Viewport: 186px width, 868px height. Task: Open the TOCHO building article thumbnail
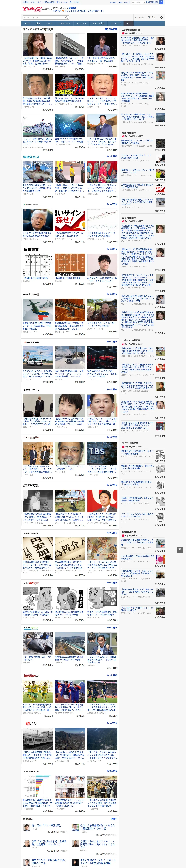point(70,44)
